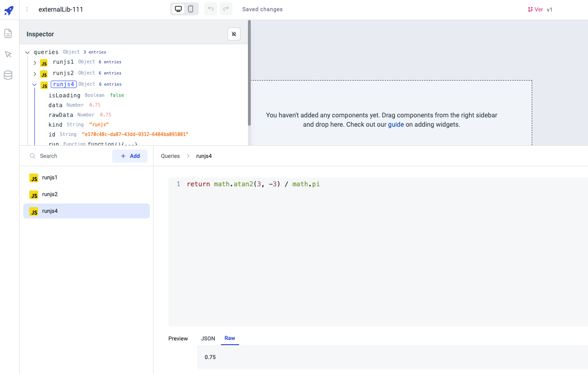Click the redo arrow icon

click(226, 9)
